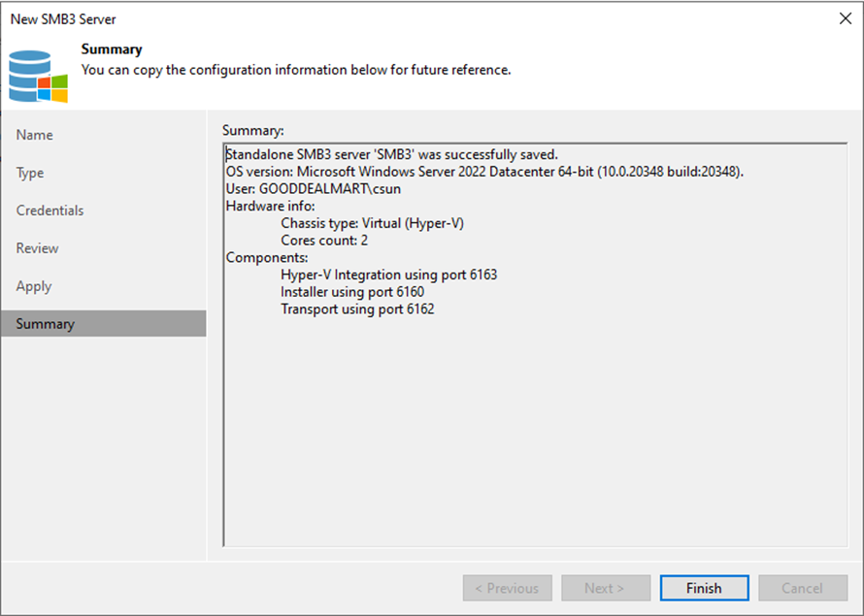Select the highlighted Summary step
Viewport: 864px width, 616px height.
tap(104, 324)
